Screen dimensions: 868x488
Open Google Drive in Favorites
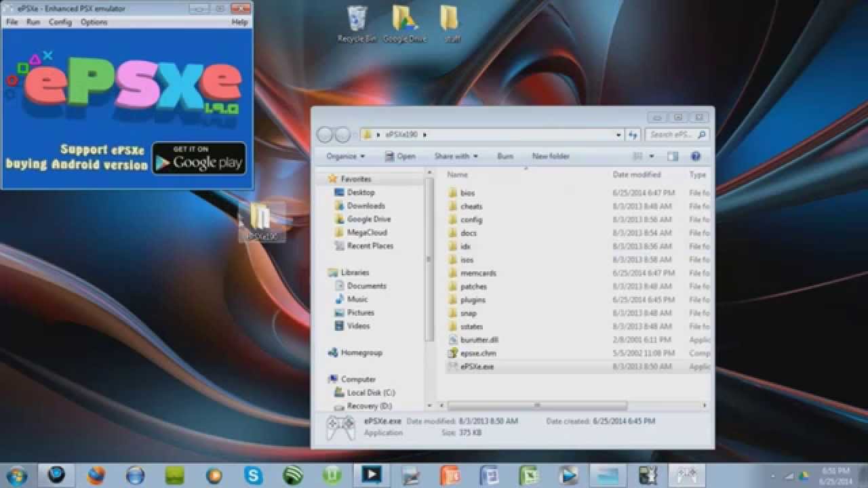362,219
